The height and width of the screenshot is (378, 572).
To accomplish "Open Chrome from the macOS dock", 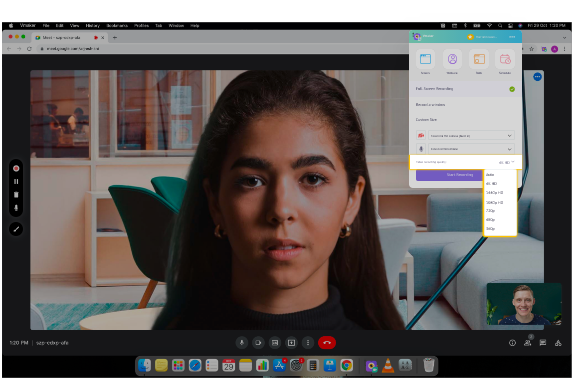I will click(x=347, y=365).
